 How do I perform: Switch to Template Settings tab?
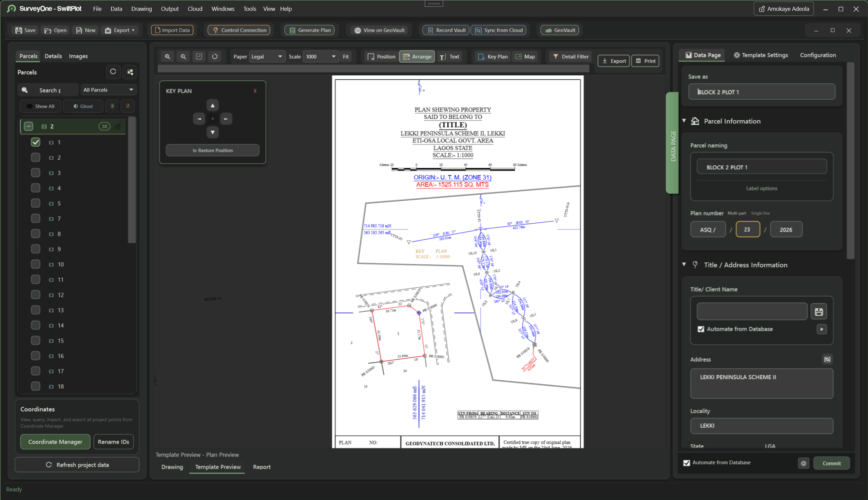pyautogui.click(x=761, y=55)
